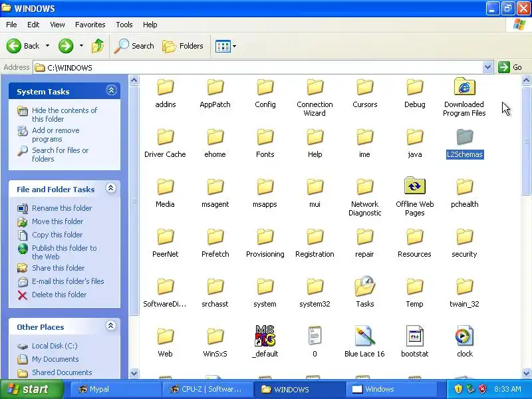532x399 pixels.
Task: Select the Tasks scheduled folder icon
Action: click(364, 292)
